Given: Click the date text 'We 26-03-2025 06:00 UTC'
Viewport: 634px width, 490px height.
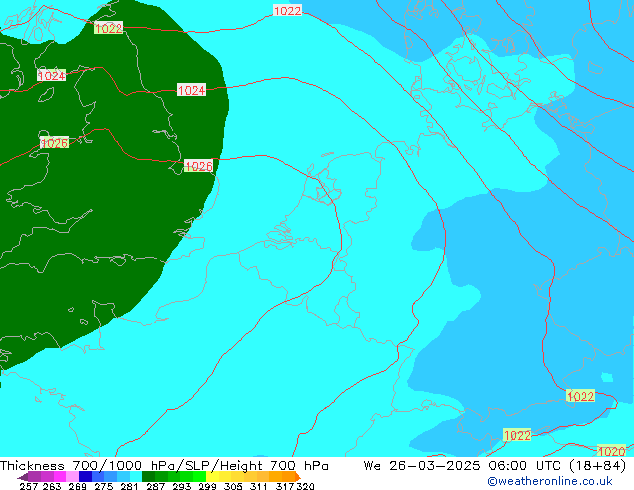Looking at the screenshot, I should coord(463,466).
